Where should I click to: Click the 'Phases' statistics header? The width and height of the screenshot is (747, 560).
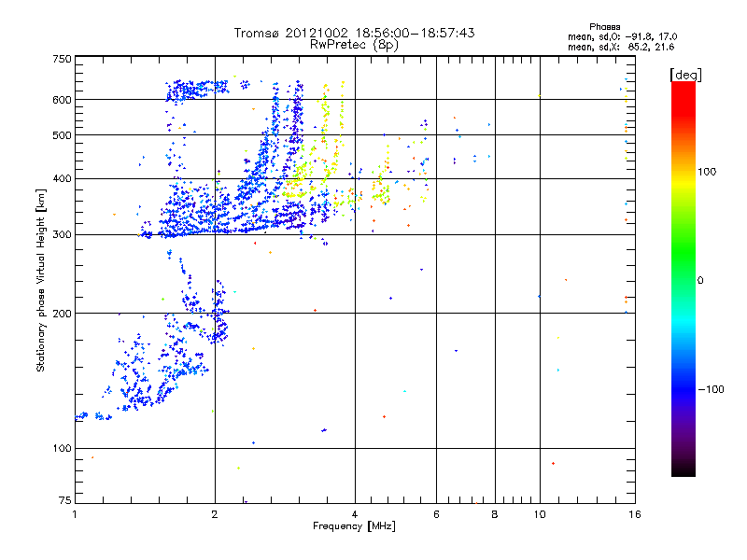point(604,27)
